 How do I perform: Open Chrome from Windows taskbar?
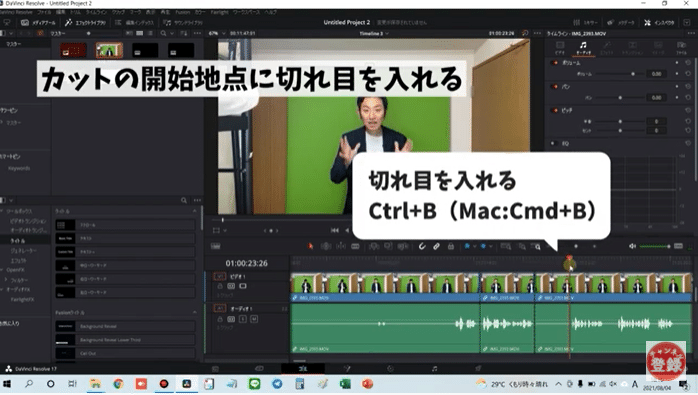pos(118,384)
